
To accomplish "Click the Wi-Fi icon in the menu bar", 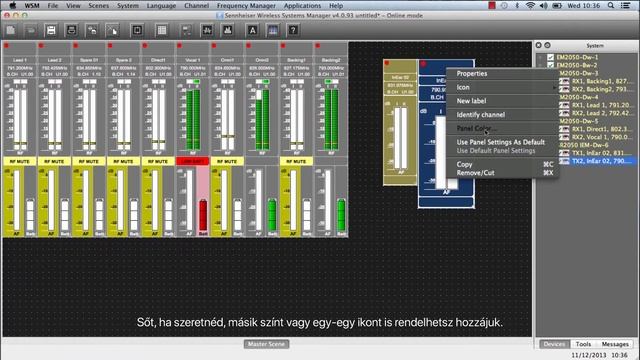I will coord(530,5).
